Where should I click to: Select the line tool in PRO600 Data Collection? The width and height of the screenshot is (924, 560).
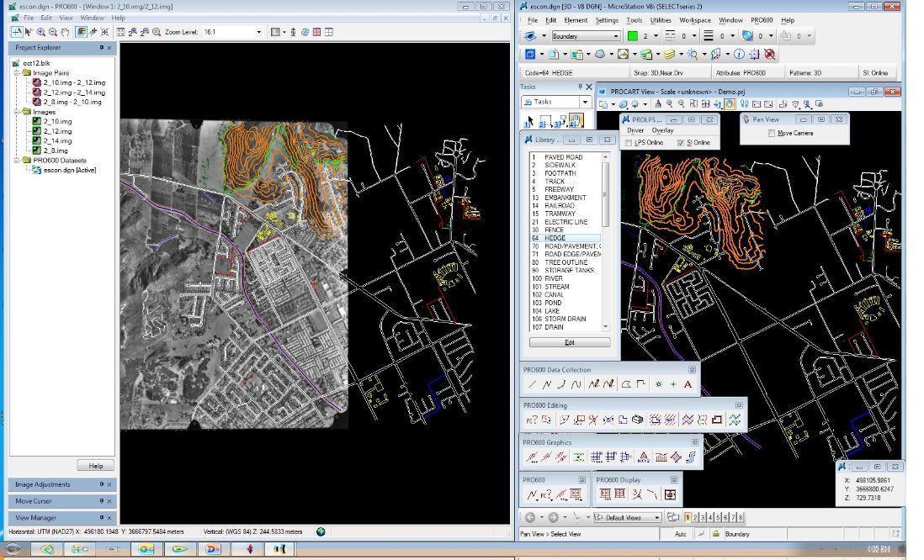pyautogui.click(x=532, y=384)
